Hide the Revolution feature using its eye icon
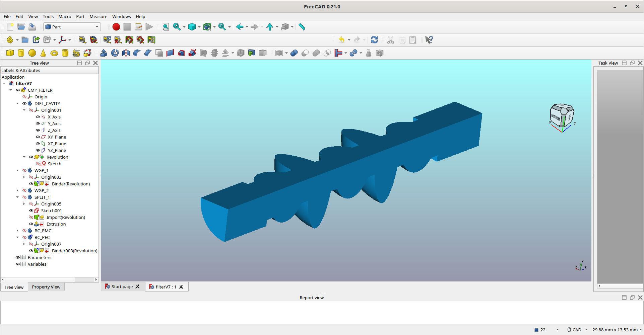This screenshot has width=644, height=335. tap(31, 157)
